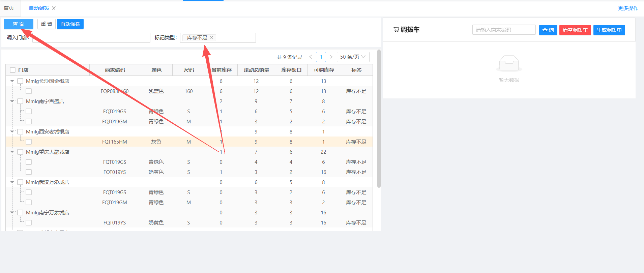Check the select-all 门店 header checkbox
Image resolution: width=644 pixels, height=273 pixels.
click(13, 70)
